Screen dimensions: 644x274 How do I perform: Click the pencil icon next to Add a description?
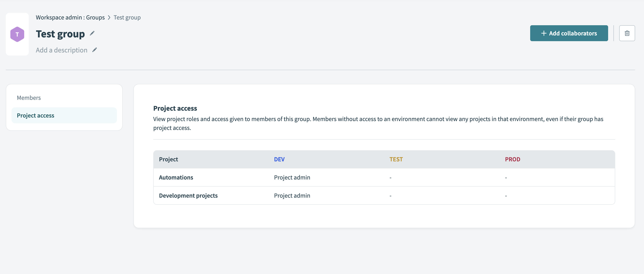coord(95,50)
